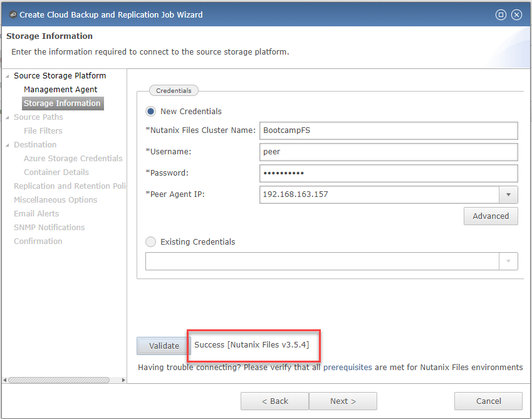
Task: Click the Storage Information heading
Action: 50,36
